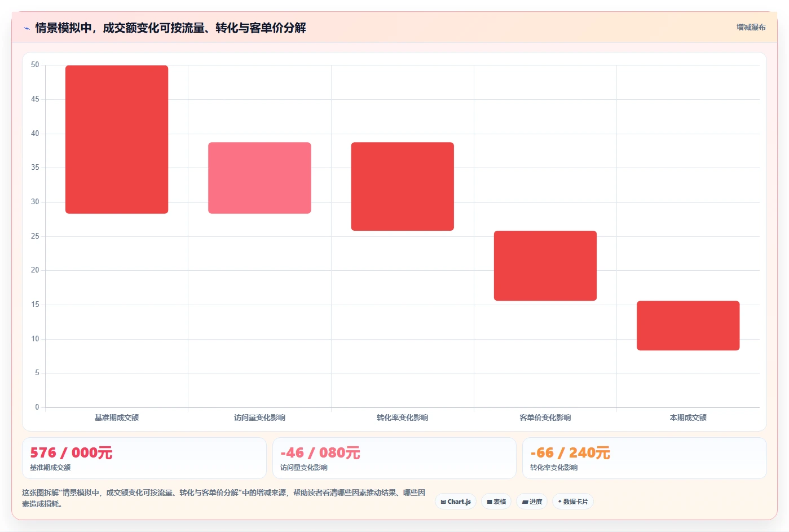This screenshot has width=789, height=532.
Task: Click x-axis label 基准期成交额
Action: [x=117, y=417]
